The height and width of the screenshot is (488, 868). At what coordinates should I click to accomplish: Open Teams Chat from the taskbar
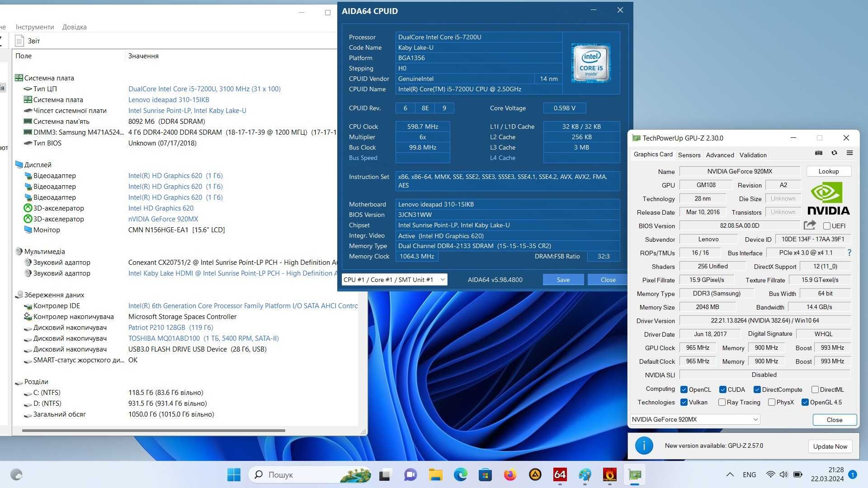[410, 474]
